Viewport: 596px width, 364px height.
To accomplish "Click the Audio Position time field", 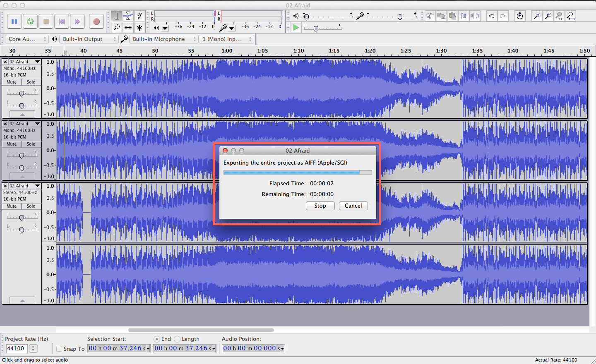I will click(x=253, y=348).
